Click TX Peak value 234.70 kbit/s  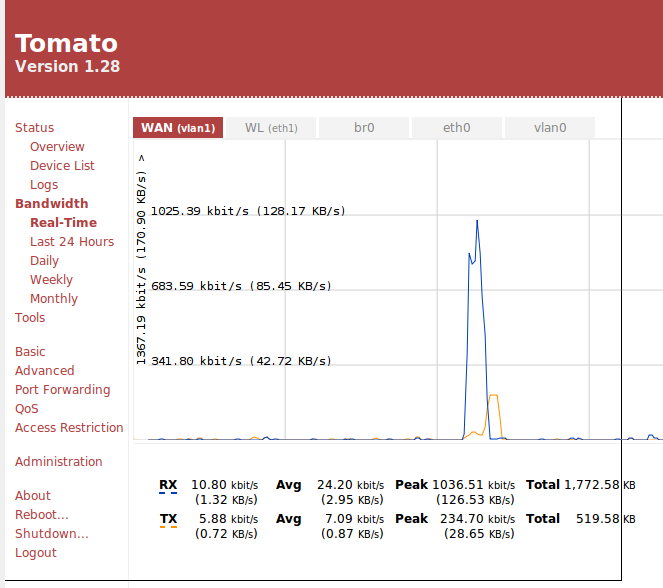click(x=477, y=519)
